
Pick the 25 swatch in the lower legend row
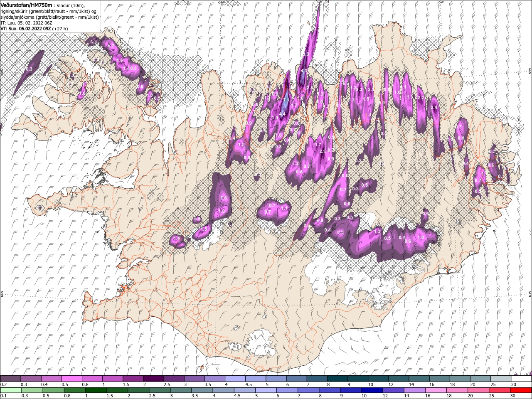tap(500, 390)
